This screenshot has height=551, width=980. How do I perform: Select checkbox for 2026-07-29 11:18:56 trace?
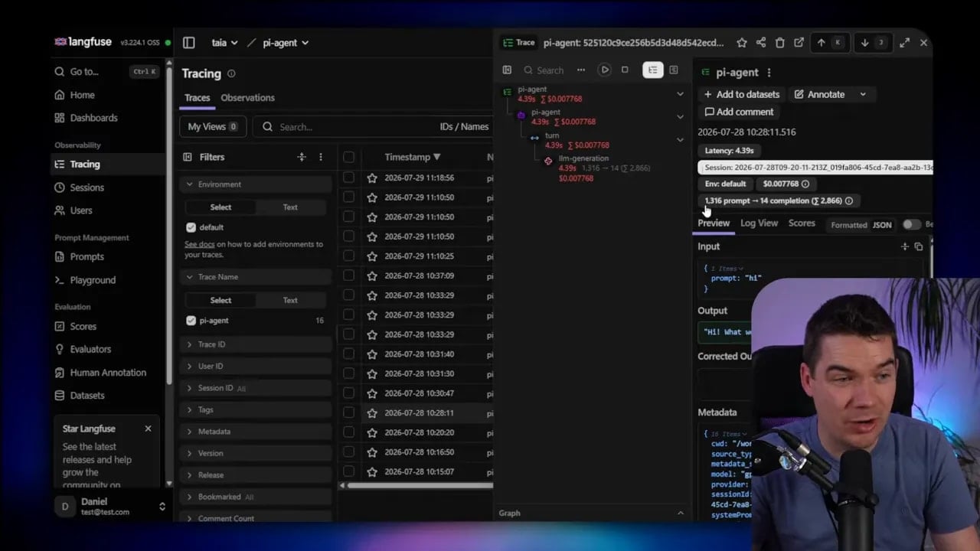pyautogui.click(x=348, y=178)
